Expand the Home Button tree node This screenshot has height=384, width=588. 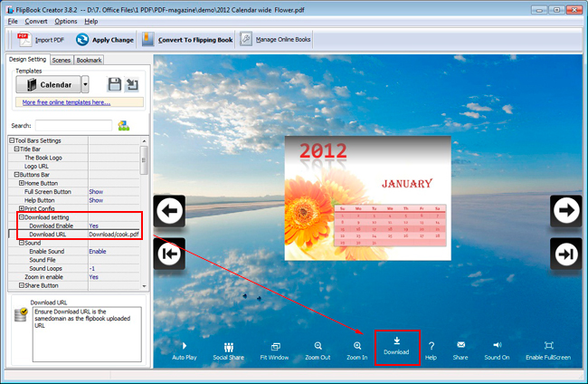(22, 183)
